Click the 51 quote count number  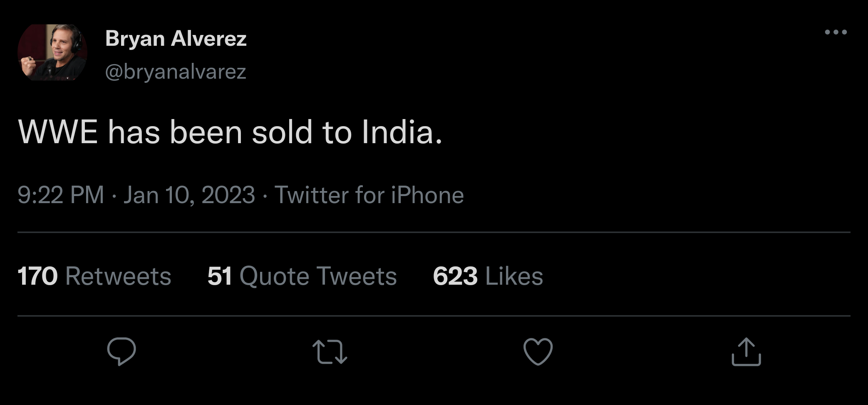(219, 276)
